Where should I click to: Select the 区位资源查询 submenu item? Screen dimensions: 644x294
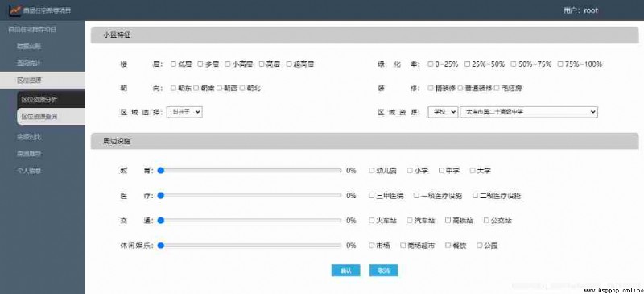pos(51,117)
